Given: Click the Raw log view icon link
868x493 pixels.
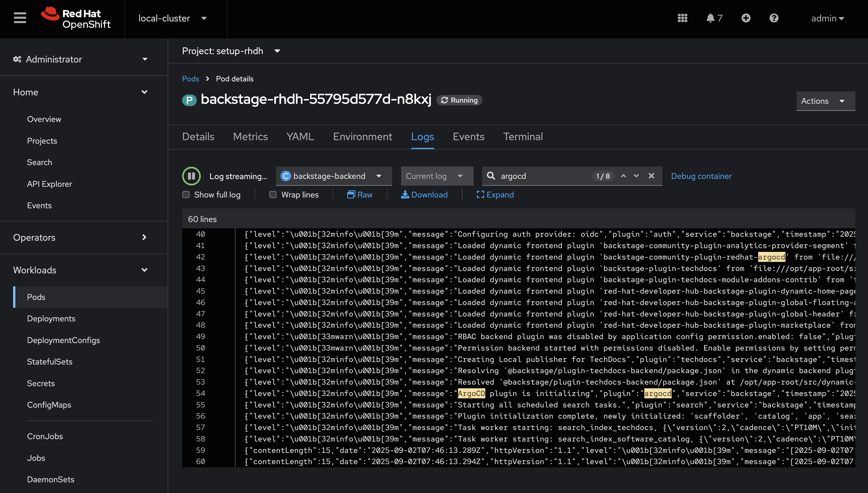Looking at the screenshot, I should (x=360, y=195).
